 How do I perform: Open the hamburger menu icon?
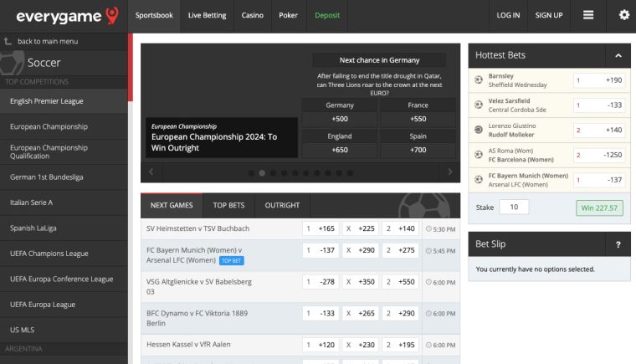(x=588, y=15)
